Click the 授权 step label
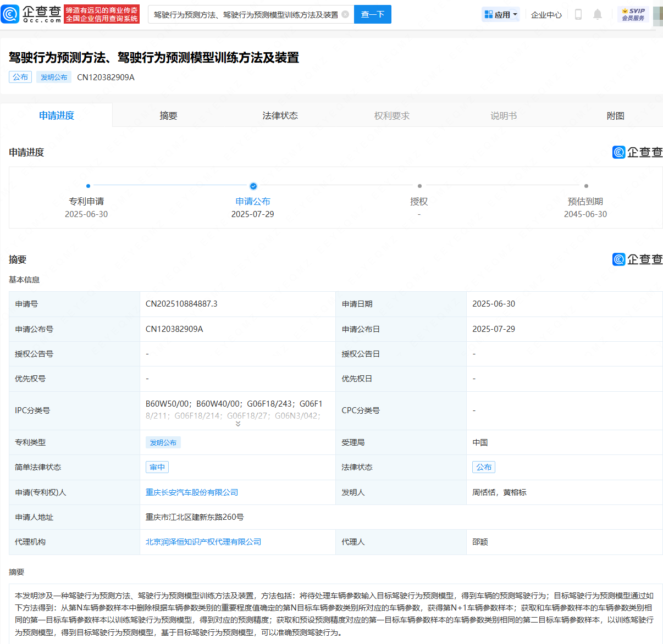The height and width of the screenshot is (644, 663). click(x=419, y=202)
